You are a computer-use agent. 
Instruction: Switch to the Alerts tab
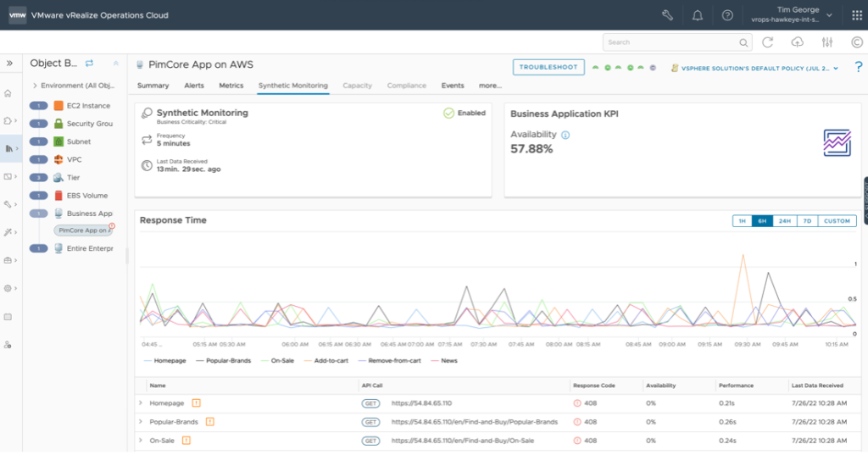click(x=194, y=86)
